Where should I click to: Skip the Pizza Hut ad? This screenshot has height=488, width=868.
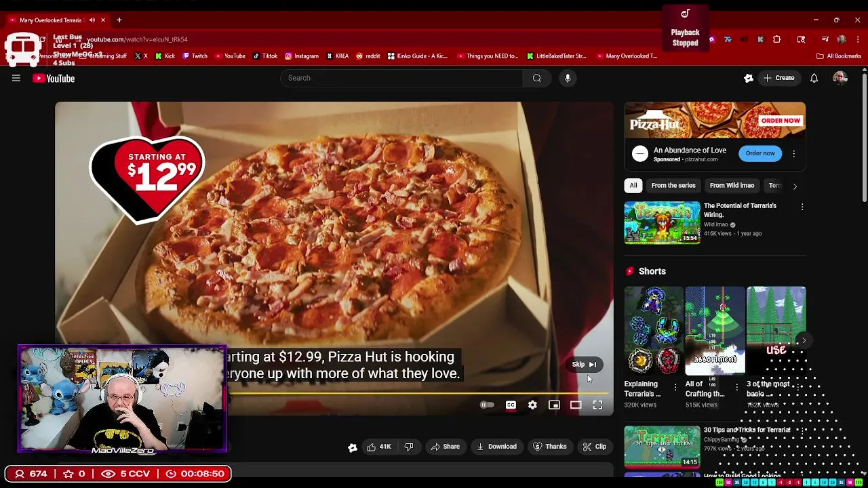click(x=584, y=365)
